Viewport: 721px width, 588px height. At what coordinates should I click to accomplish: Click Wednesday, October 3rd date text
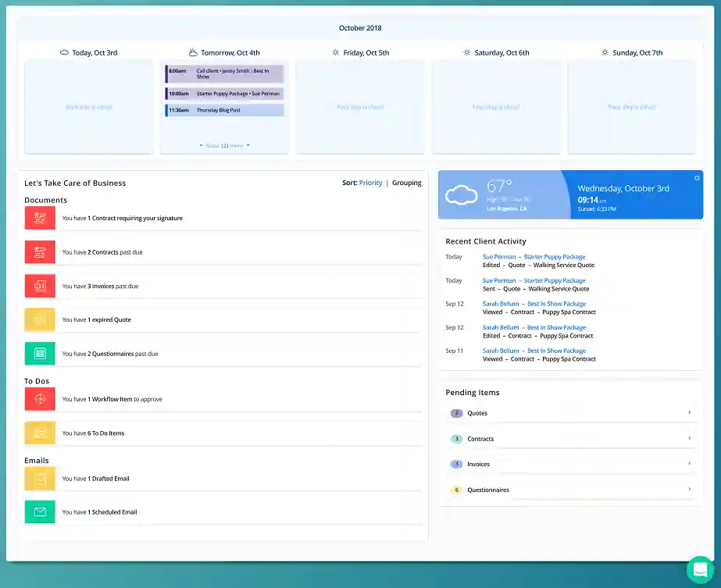pos(623,188)
